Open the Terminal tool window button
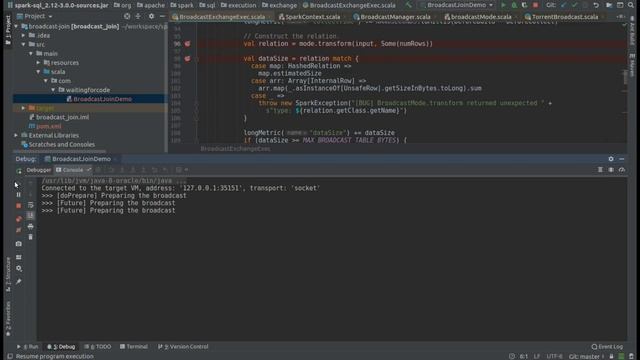 134,347
